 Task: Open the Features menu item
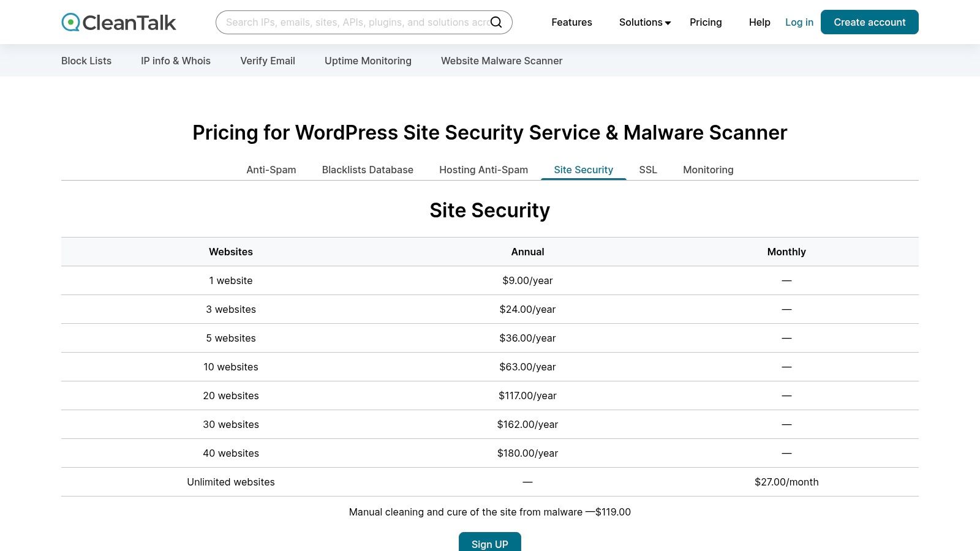(x=571, y=22)
